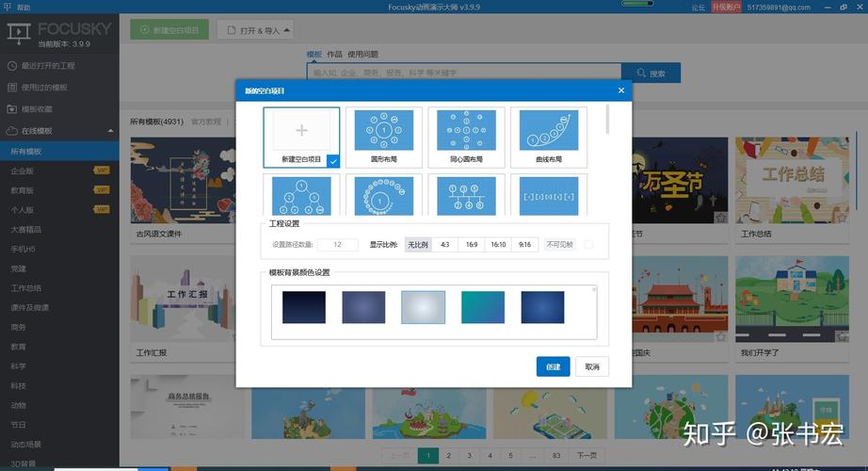
Task: Pick the org-chart hierarchy layout tile
Action: [x=466, y=195]
